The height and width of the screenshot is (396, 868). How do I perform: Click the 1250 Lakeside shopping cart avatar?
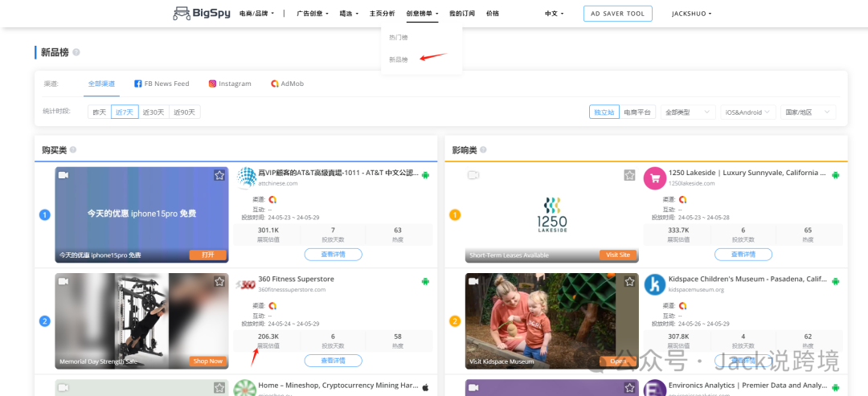(655, 178)
